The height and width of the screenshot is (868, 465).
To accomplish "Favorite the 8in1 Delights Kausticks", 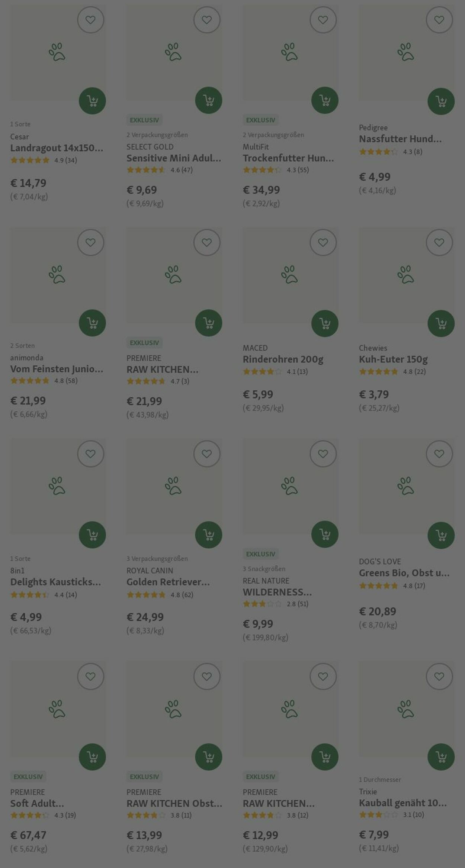I will pos(91,454).
